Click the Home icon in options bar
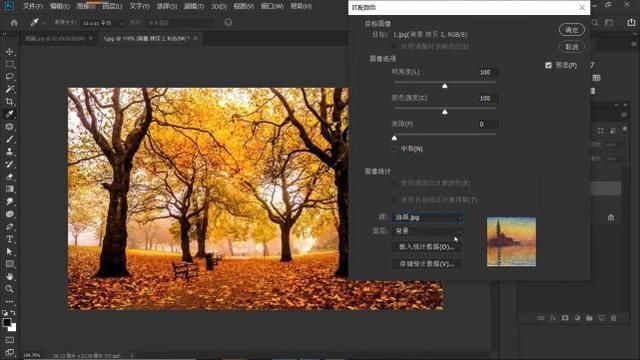640x360 pixels. click(x=14, y=23)
